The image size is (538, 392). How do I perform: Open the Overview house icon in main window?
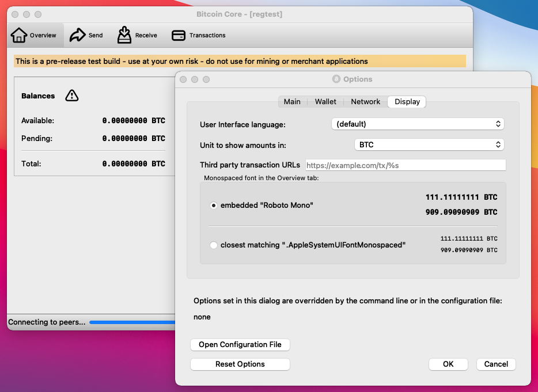(19, 35)
